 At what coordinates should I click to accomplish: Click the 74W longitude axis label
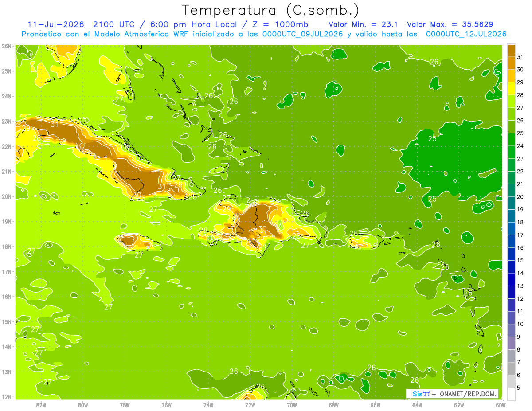208,404
